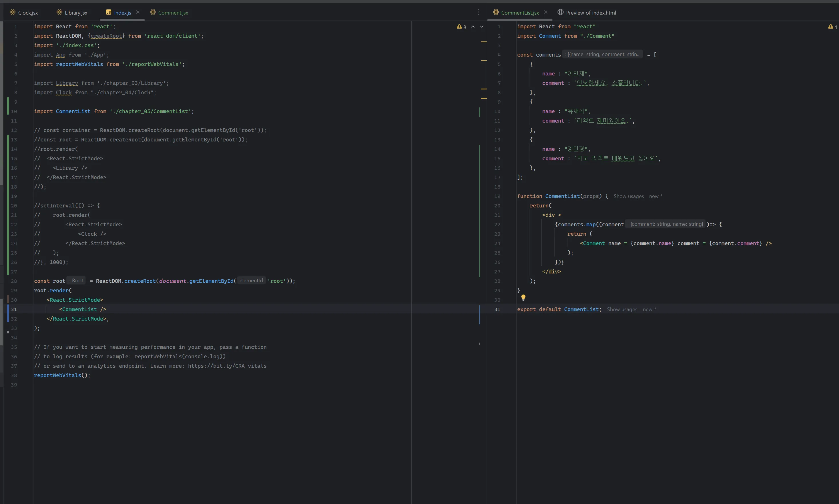Close the CommentList.jsx tab

pos(545,12)
